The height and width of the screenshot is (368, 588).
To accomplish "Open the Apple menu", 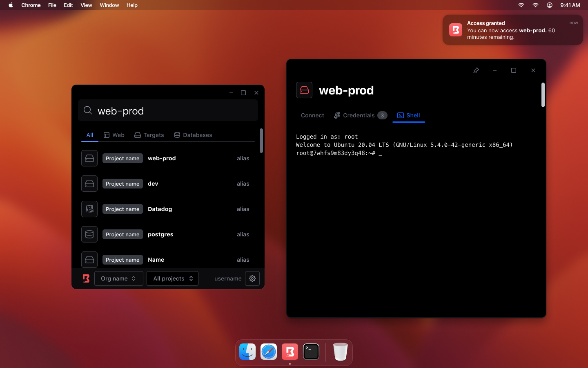I will pos(11,5).
